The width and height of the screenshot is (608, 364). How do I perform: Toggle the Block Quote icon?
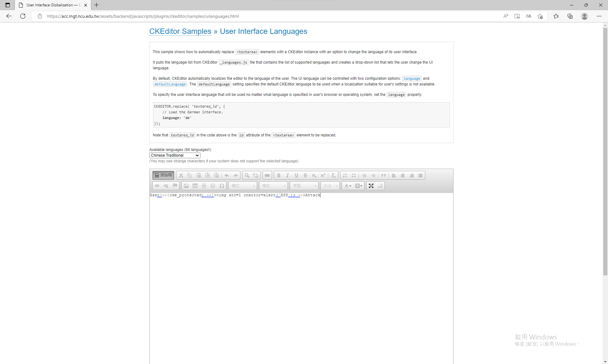tap(383, 175)
